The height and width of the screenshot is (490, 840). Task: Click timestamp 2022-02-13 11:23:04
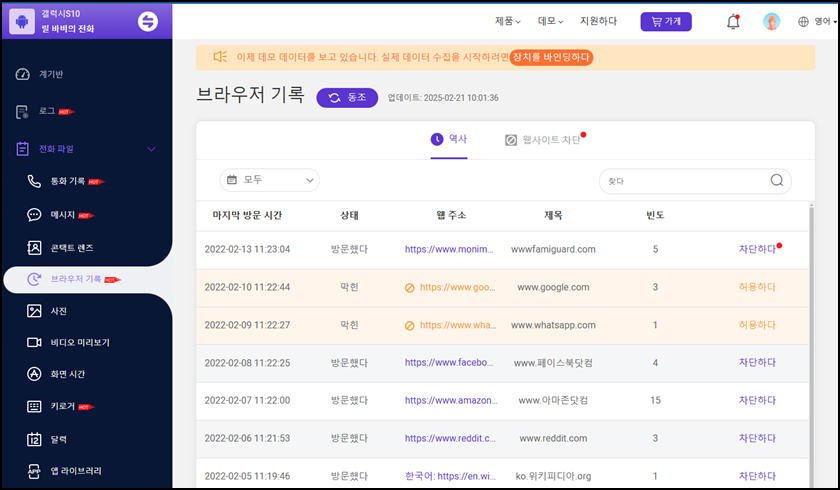[247, 249]
